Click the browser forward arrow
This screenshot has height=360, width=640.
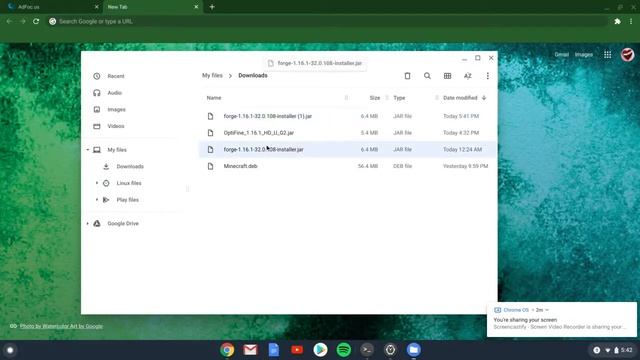(22, 21)
